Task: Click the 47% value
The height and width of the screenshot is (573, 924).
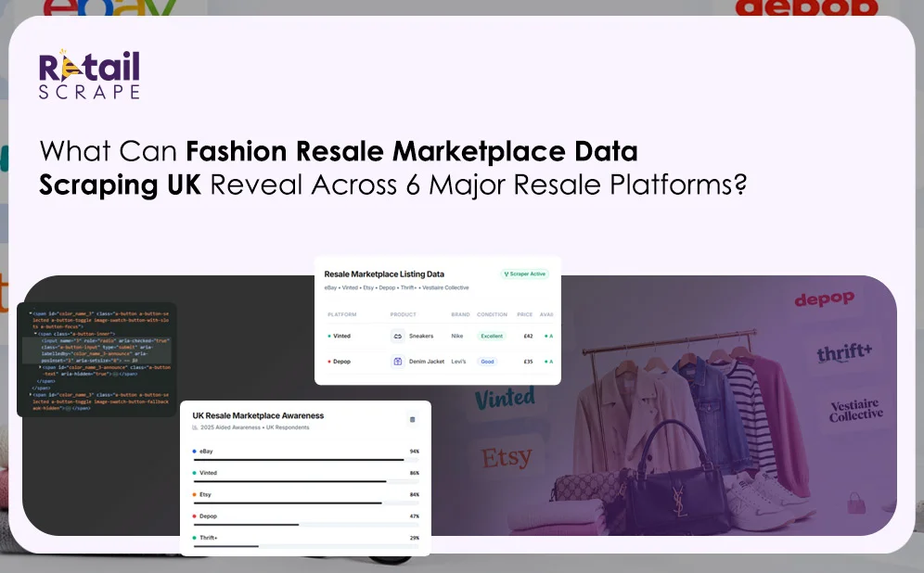Action: [x=415, y=516]
